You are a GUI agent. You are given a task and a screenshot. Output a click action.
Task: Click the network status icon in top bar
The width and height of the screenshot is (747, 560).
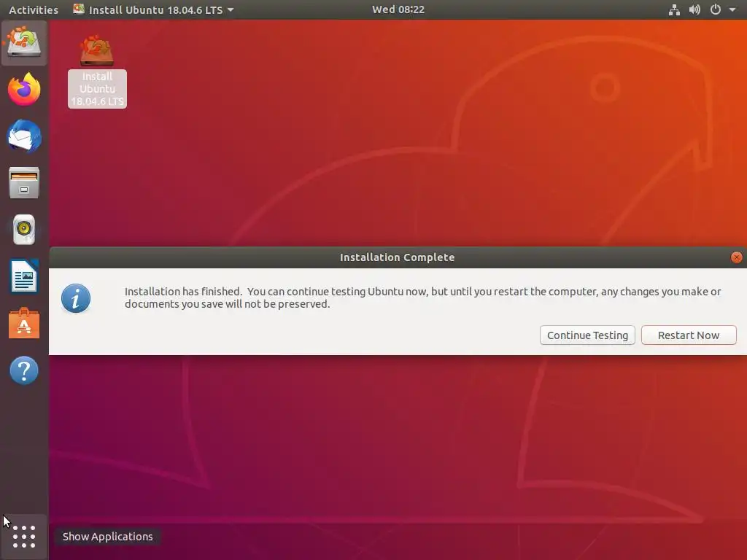point(674,9)
